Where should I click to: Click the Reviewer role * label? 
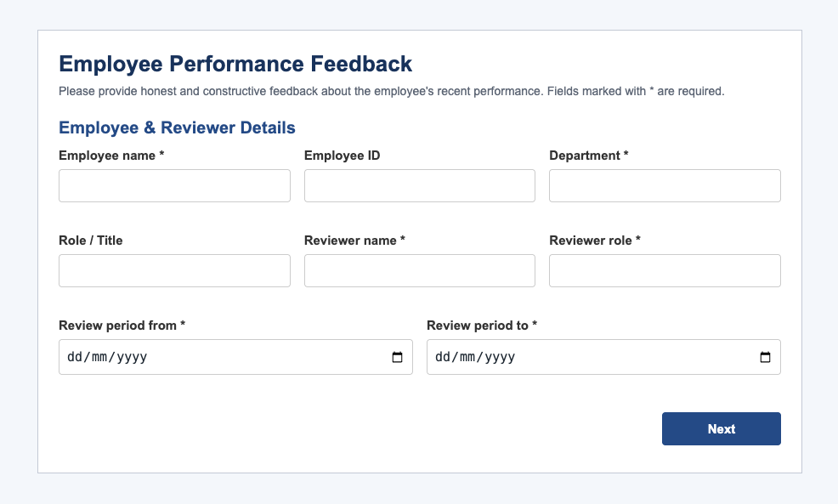coord(595,241)
